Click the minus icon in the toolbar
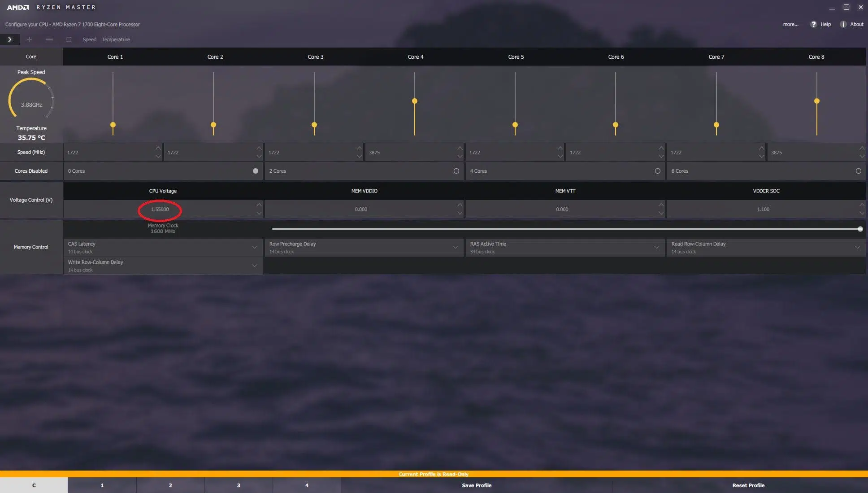The height and width of the screenshot is (493, 868). [x=49, y=39]
